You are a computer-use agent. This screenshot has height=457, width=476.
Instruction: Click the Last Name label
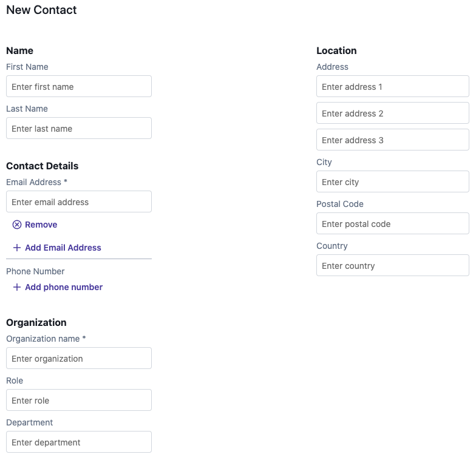(27, 109)
